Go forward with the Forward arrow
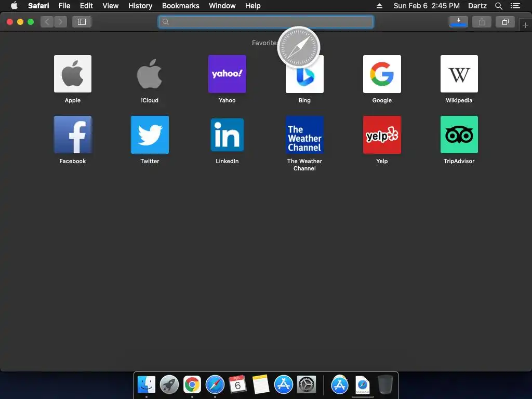Viewport: 532px width, 399px height. (60, 22)
